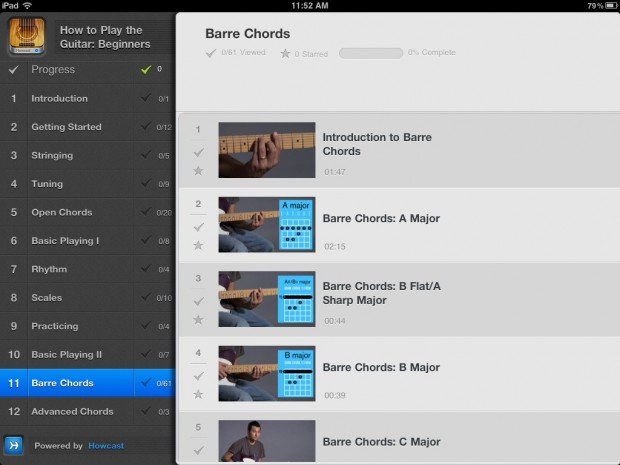Click the 0/10 count on Scales row
This screenshot has height=465, width=620.
[164, 298]
